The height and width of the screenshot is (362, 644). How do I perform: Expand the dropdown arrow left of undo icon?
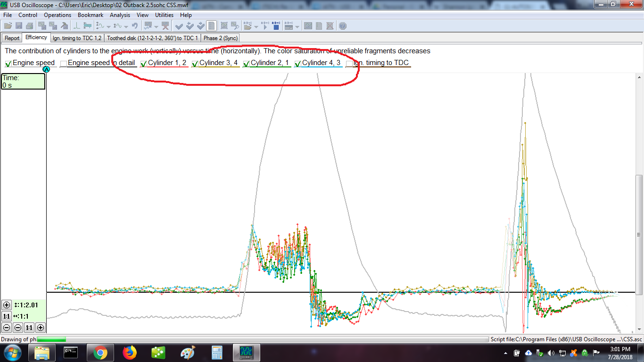click(126, 26)
